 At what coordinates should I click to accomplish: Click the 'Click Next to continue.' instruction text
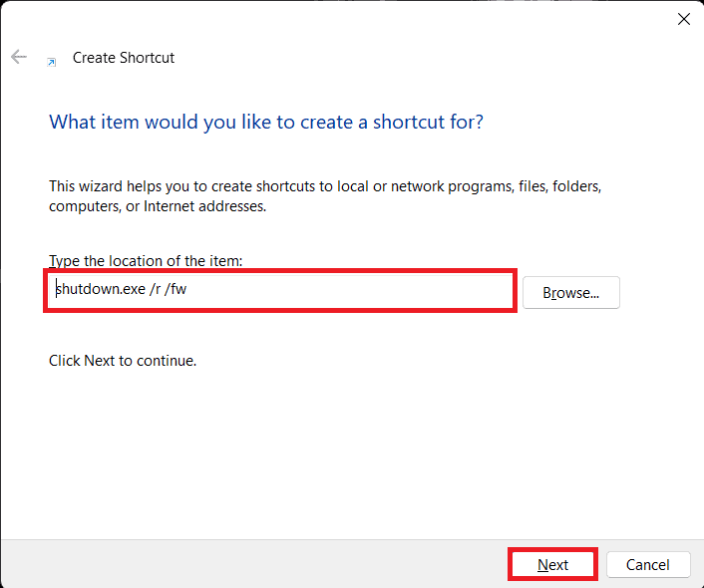pyautogui.click(x=123, y=361)
